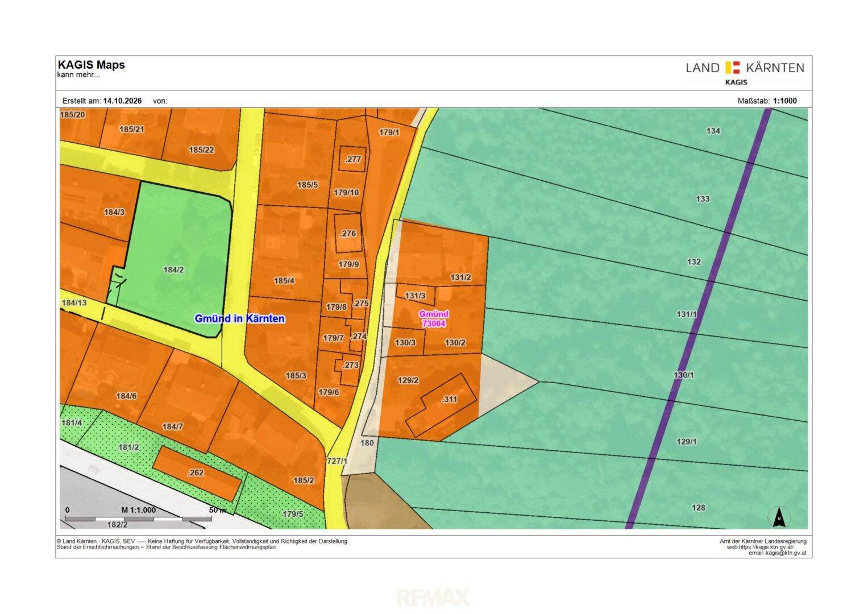Viewport: 868px width, 614px height.
Task: Click the KAGIS Maps title
Action: 91,65
